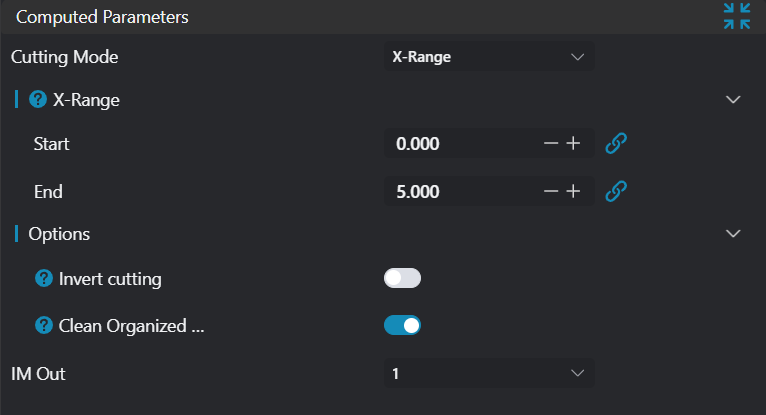766x415 pixels.
Task: Disable the Clean Organized toggle
Action: coord(402,325)
